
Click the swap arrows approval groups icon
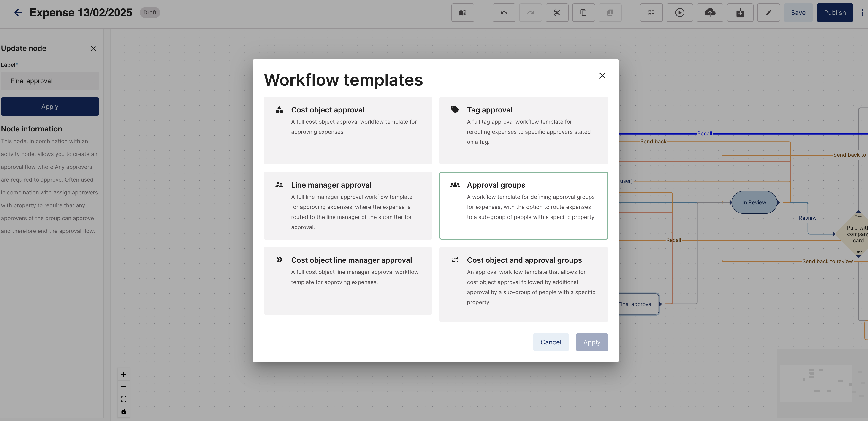click(455, 260)
